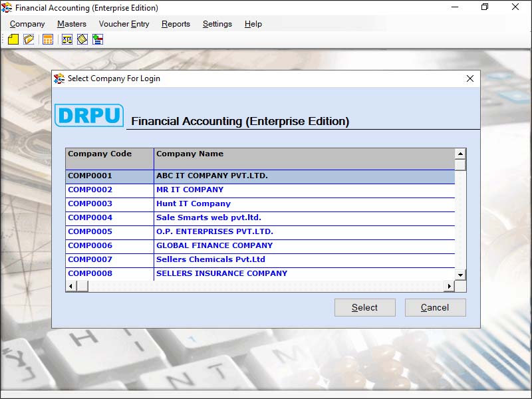Open the folder toolbar icon
Image resolution: width=532 pixels, height=399 pixels.
click(x=28, y=39)
